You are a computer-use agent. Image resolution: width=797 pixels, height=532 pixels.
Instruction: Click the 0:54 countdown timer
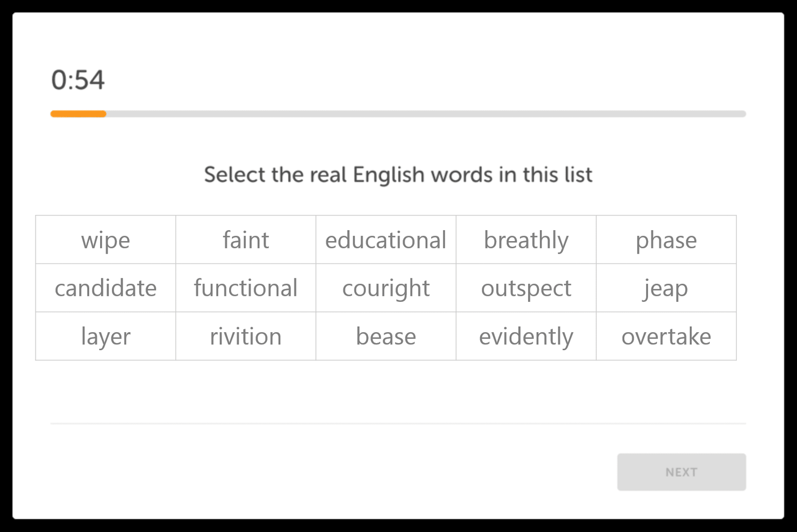click(x=78, y=80)
